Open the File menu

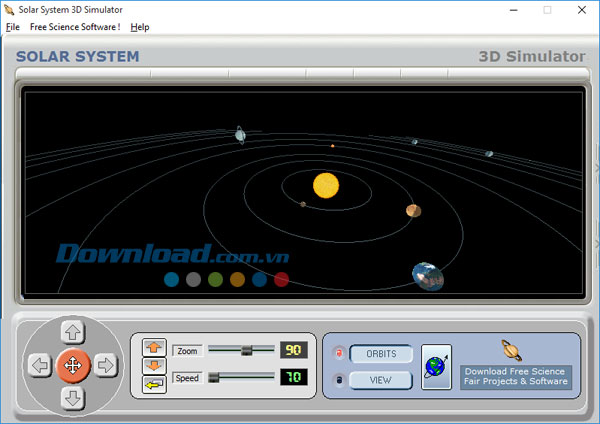[12, 27]
